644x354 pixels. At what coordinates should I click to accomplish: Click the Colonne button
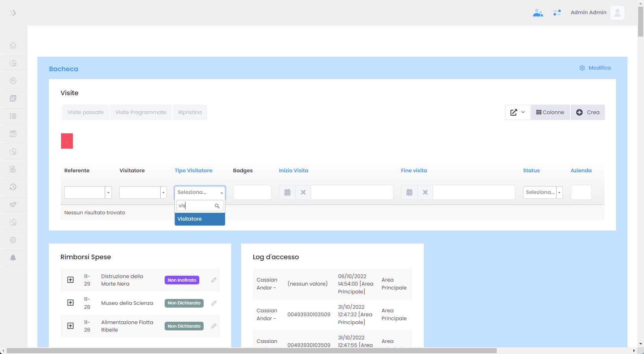(550, 112)
